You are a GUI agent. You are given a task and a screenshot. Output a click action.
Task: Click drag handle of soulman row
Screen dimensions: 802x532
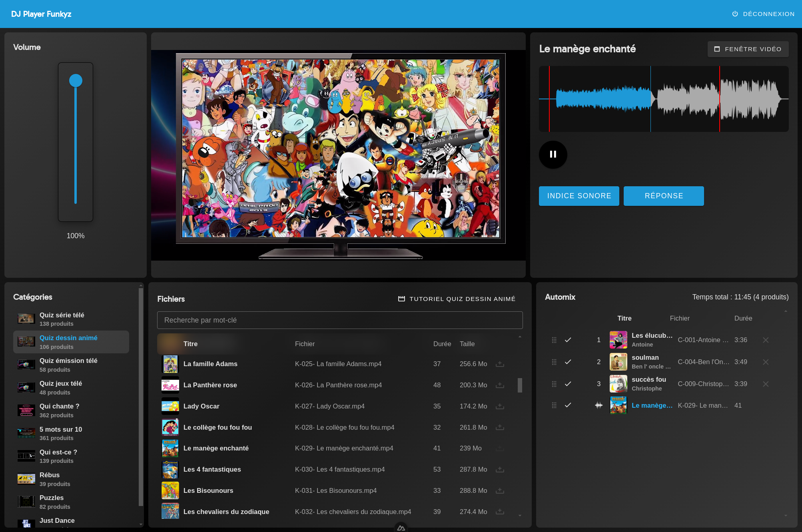tap(554, 362)
